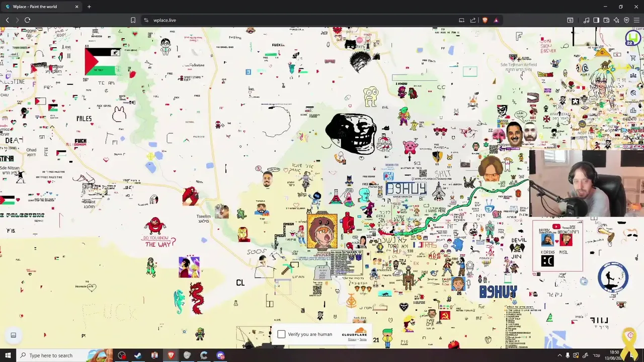644x362 pixels.
Task: Click the round map button at bottom left
Action: [x=14, y=335]
